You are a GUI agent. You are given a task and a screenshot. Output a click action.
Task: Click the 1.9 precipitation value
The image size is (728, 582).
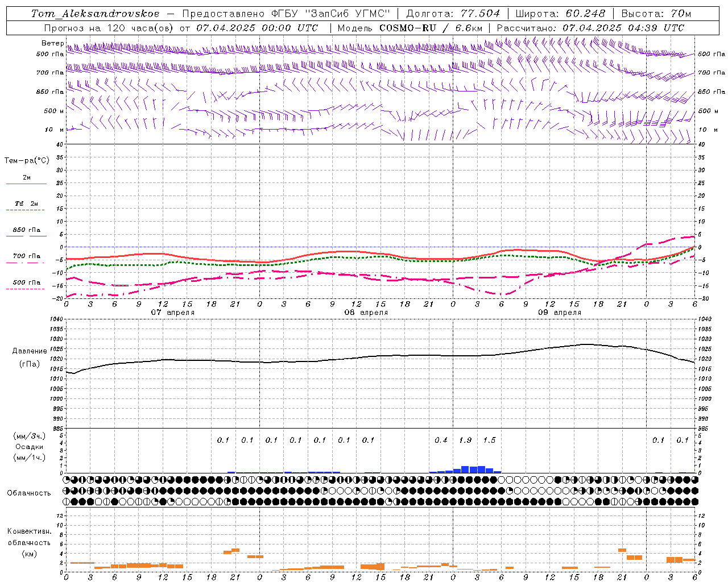465,440
